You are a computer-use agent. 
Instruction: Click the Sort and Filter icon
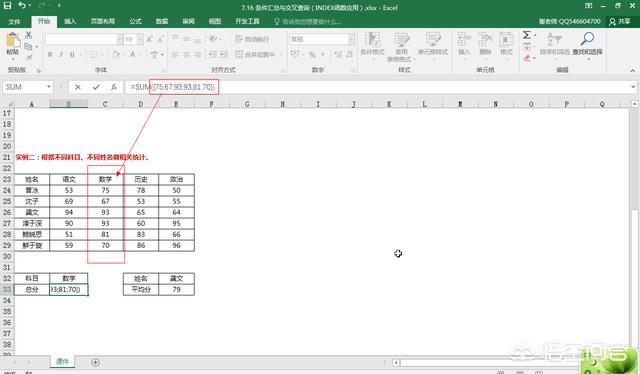point(554,39)
